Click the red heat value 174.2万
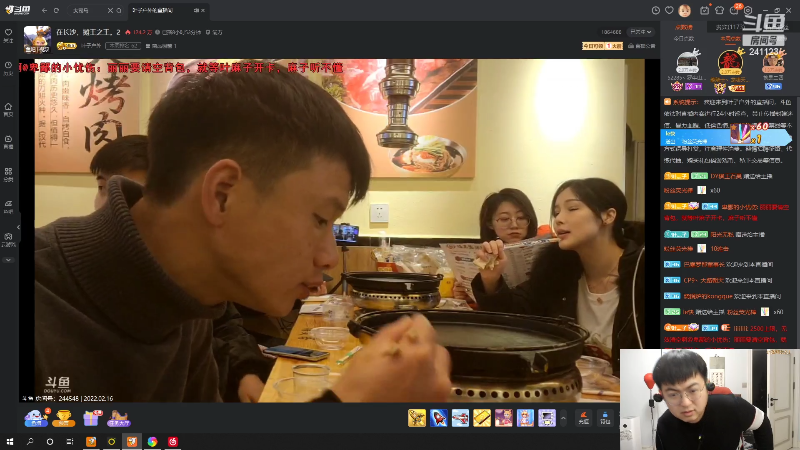Screen dimensions: 800x450 coord(139,32)
